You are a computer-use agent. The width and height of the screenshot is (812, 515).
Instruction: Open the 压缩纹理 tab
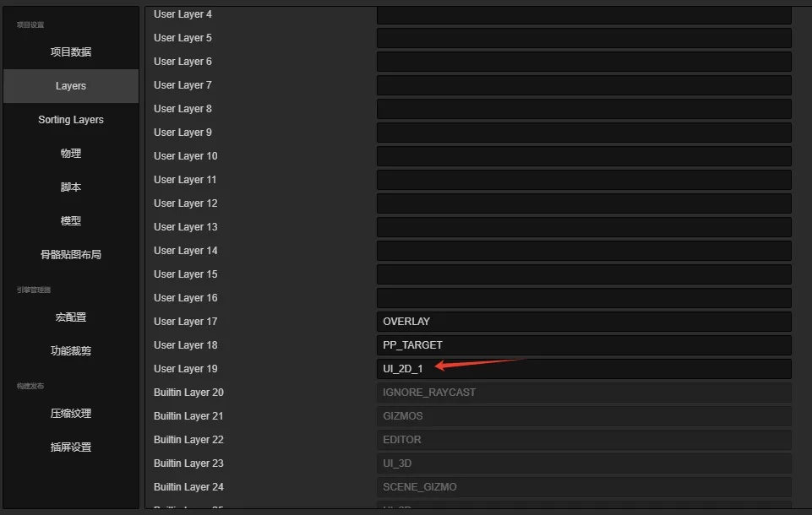click(71, 413)
